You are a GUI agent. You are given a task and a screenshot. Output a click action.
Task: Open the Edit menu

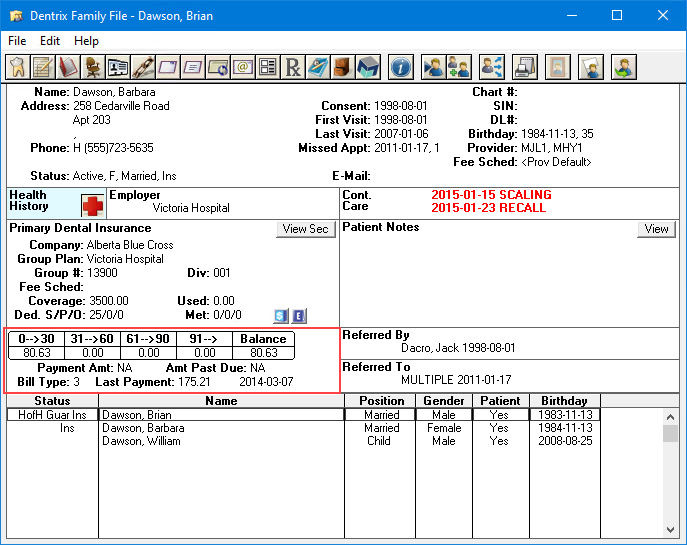click(x=50, y=41)
